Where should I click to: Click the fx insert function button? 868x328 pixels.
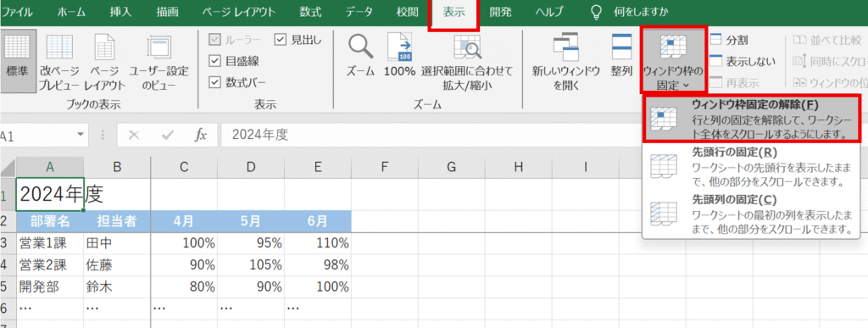point(200,135)
